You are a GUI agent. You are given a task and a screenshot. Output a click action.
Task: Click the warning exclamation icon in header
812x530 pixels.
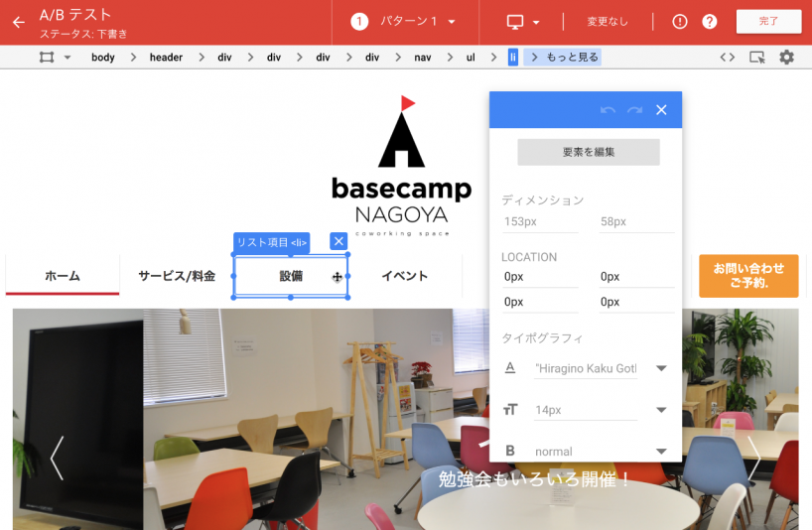pos(680,22)
